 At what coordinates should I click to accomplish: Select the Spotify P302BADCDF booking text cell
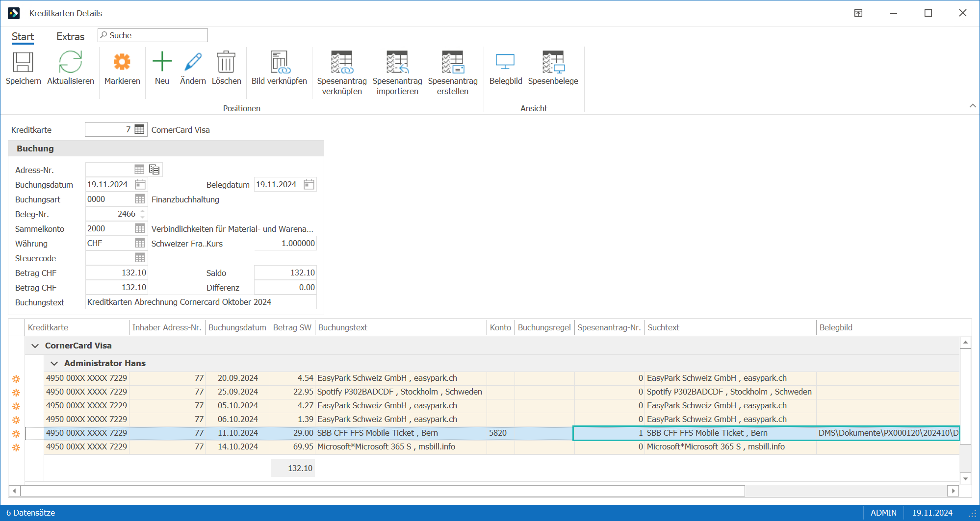click(x=401, y=392)
